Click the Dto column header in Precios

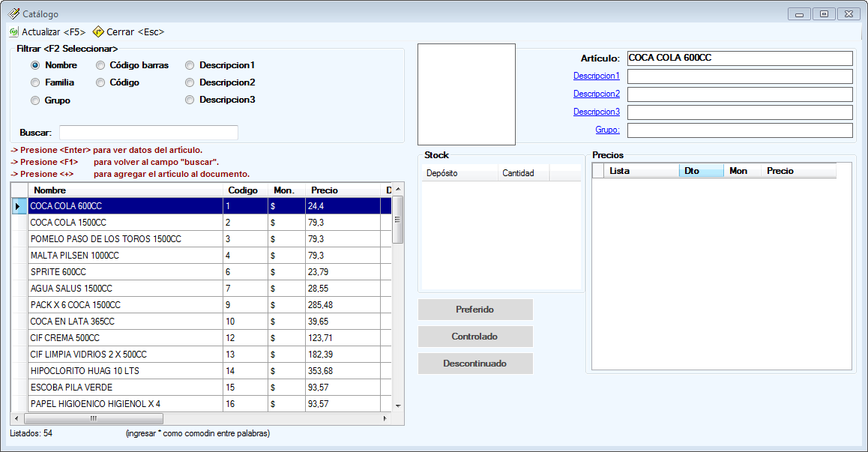coord(702,171)
